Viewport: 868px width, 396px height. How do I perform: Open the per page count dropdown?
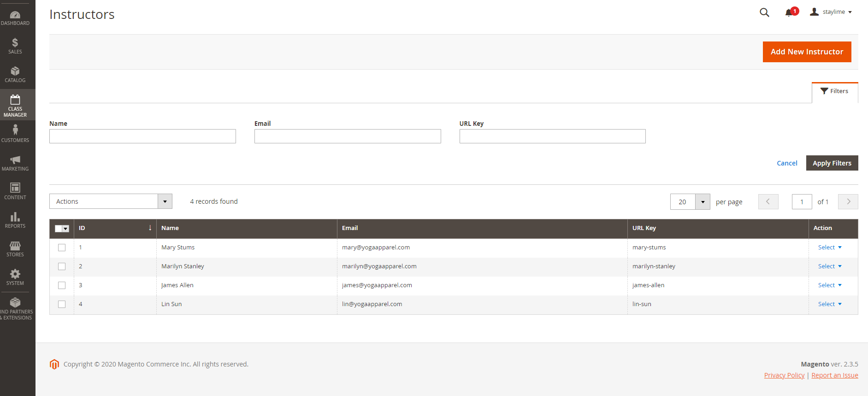pos(703,202)
